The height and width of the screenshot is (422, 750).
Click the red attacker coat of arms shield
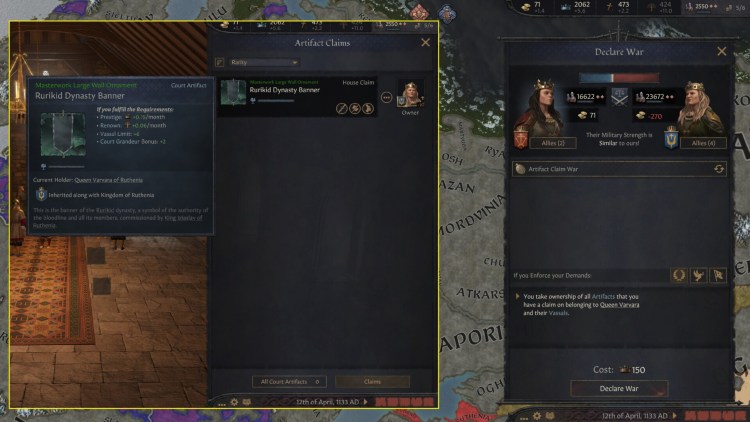coord(520,139)
